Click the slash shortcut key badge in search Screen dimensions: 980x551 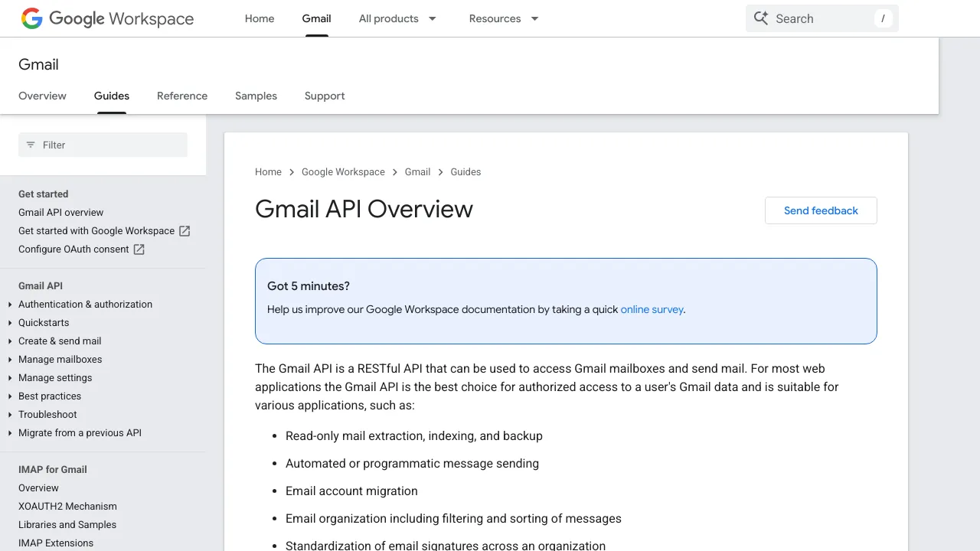coord(884,18)
